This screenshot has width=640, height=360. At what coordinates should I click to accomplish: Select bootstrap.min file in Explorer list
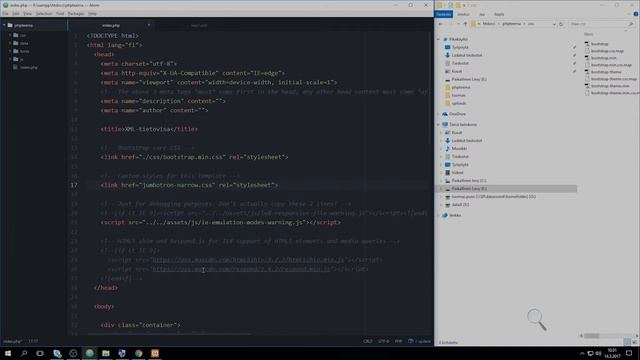tap(603, 58)
